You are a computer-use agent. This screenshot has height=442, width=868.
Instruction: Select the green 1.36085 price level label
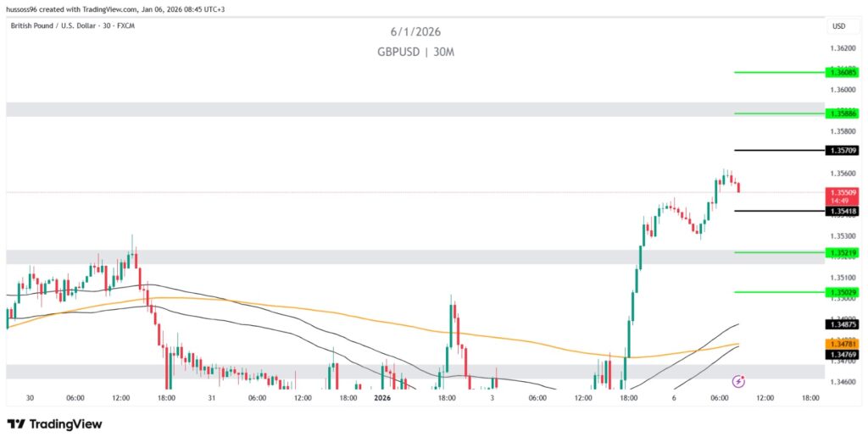click(843, 72)
